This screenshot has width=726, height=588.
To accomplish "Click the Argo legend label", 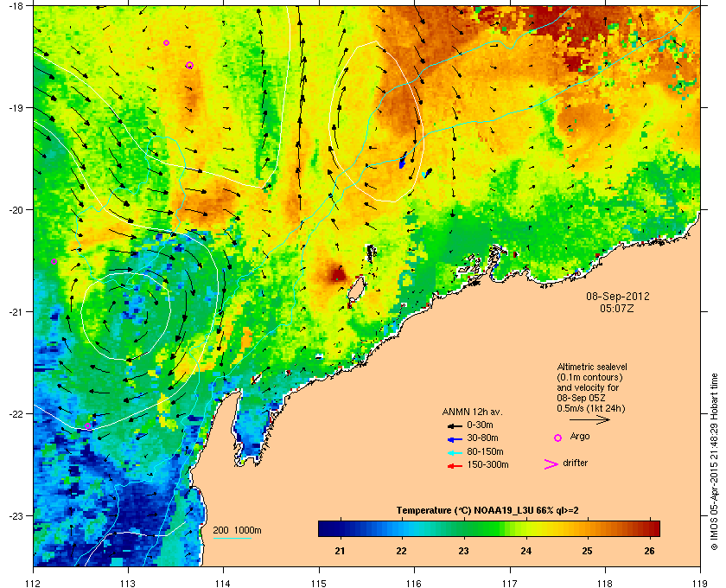I will coord(580,437).
